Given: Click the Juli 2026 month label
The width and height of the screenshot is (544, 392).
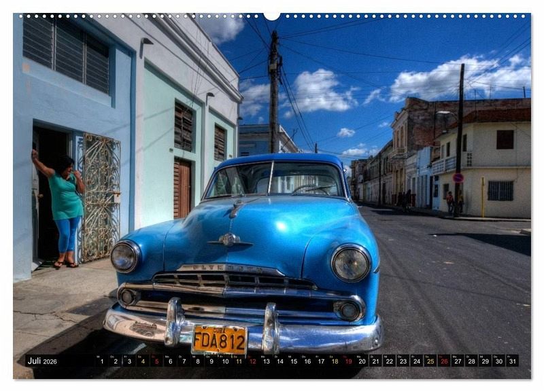Looking at the screenshot, I should (42, 361).
